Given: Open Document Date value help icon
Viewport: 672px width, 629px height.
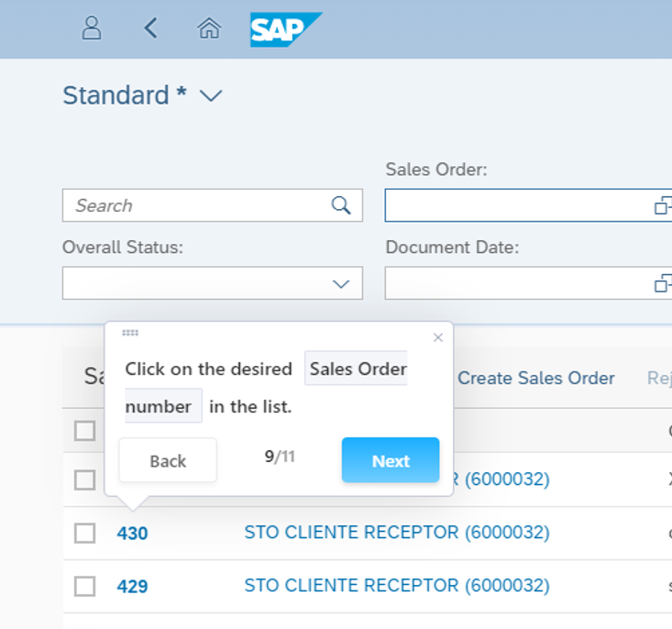Looking at the screenshot, I should [663, 283].
